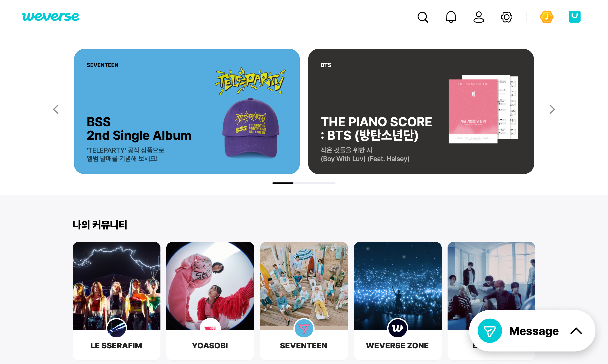Open the teal Weverse Shop icon

tap(574, 17)
